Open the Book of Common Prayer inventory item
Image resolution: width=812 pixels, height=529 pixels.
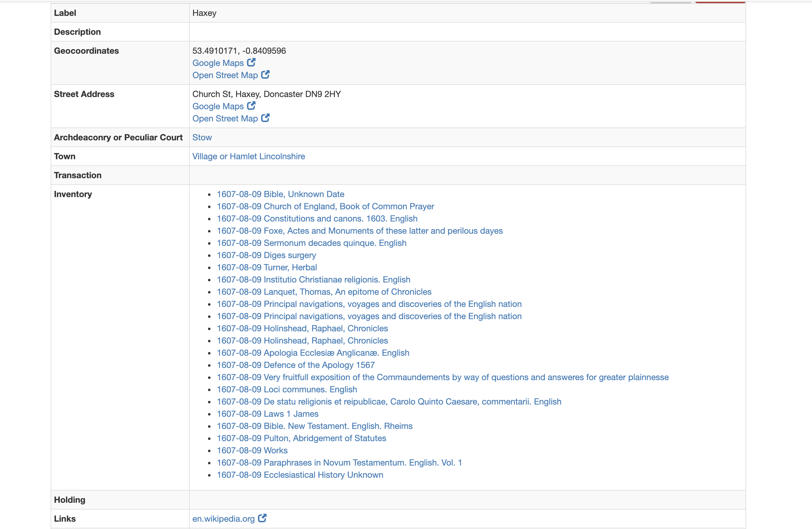click(325, 206)
